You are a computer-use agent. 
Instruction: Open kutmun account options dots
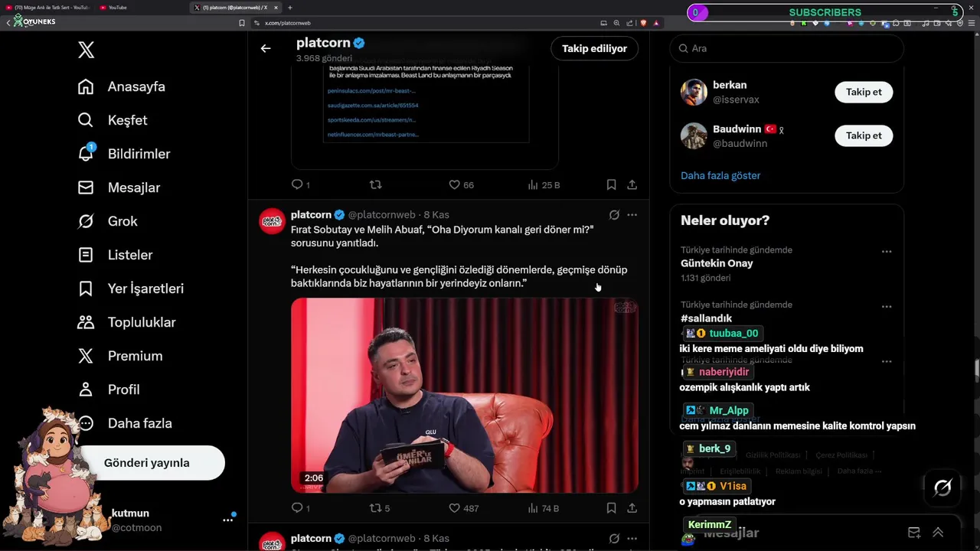click(227, 520)
